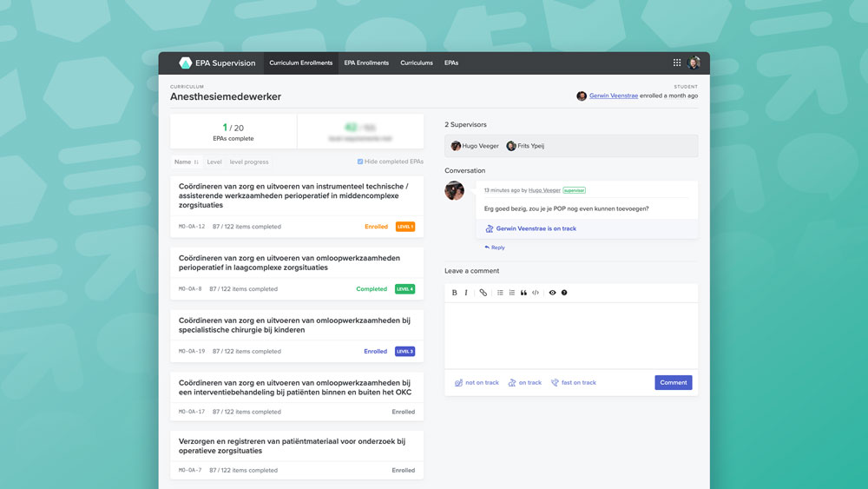Apply italic formatting in comment editor
This screenshot has height=489, width=868.
pos(466,293)
